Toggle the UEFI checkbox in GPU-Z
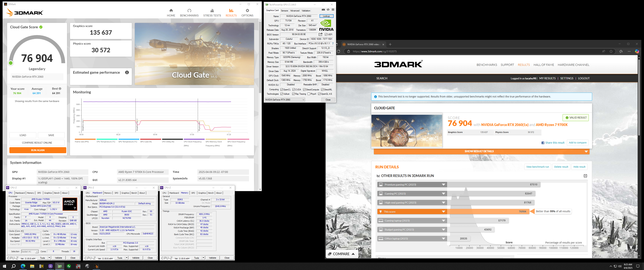The height and width of the screenshot is (270, 644). (326, 34)
